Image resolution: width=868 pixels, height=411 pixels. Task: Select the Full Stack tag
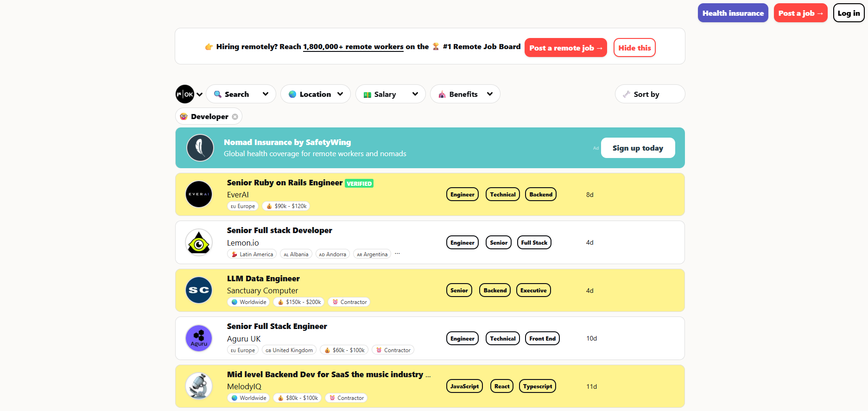tap(534, 242)
